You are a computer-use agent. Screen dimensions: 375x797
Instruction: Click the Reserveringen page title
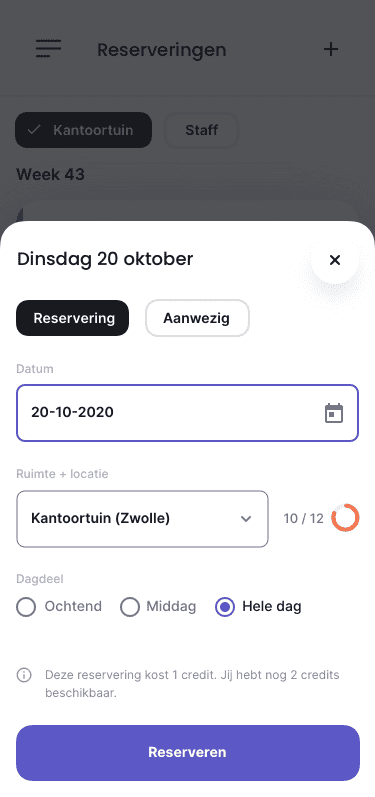pyautogui.click(x=162, y=50)
